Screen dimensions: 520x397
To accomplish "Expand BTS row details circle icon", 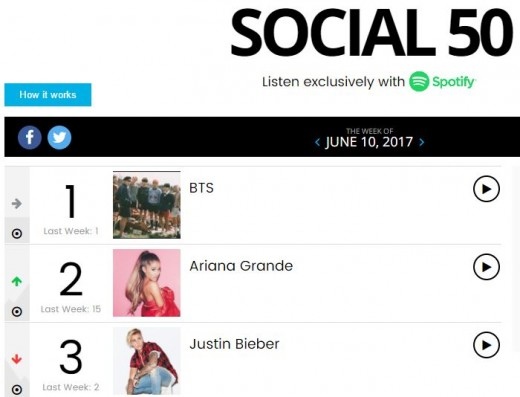I will [17, 233].
